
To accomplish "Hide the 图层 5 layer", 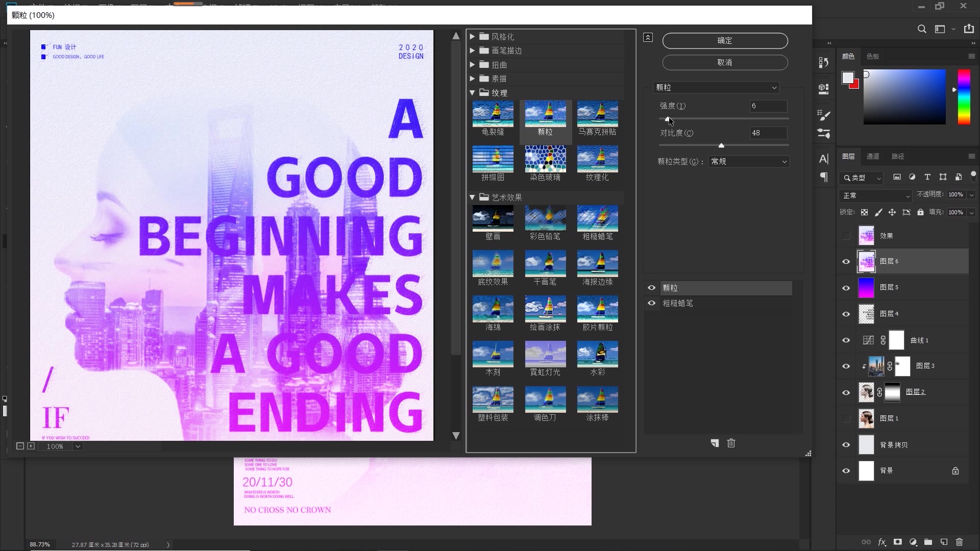I will (x=846, y=288).
